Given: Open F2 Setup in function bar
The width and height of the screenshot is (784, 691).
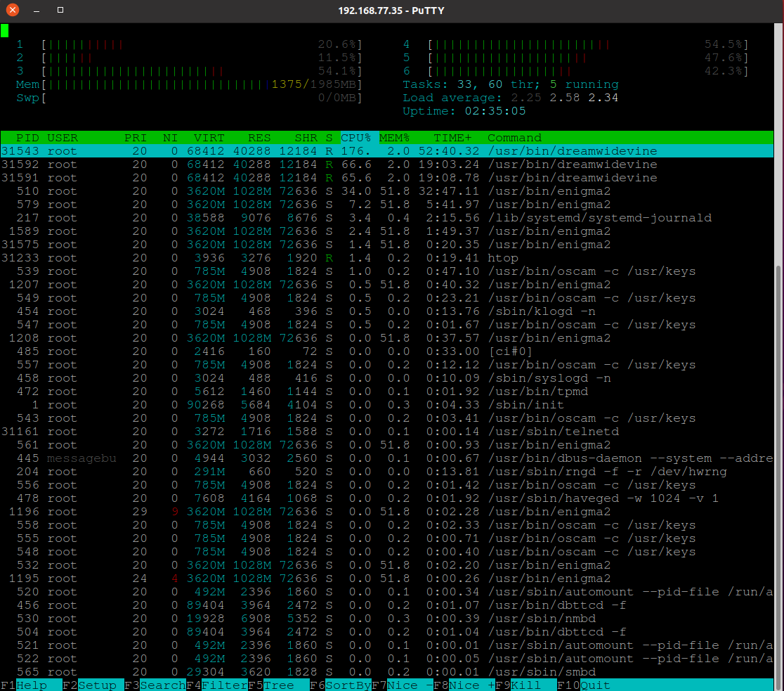Looking at the screenshot, I should [x=93, y=685].
